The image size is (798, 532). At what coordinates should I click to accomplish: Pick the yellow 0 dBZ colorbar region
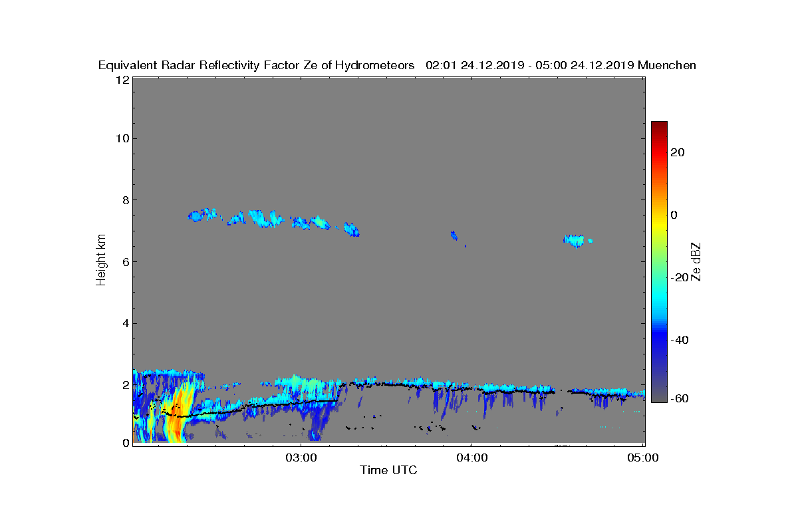659,215
